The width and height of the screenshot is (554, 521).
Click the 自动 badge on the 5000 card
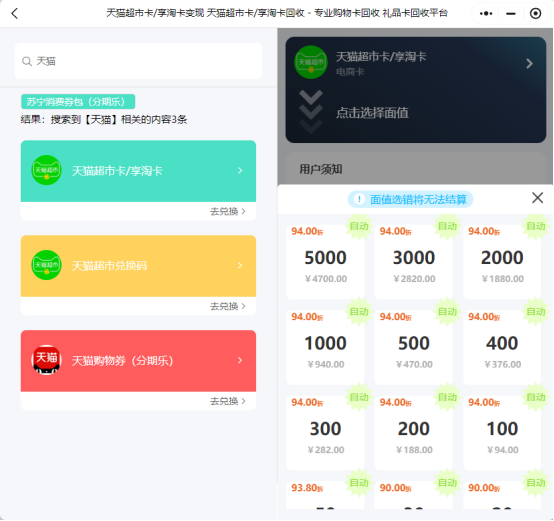click(359, 226)
